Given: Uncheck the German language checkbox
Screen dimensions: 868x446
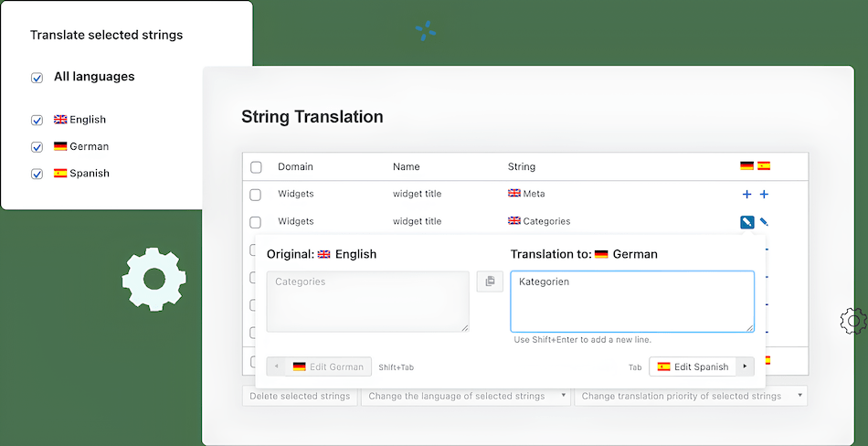Looking at the screenshot, I should click(x=37, y=147).
